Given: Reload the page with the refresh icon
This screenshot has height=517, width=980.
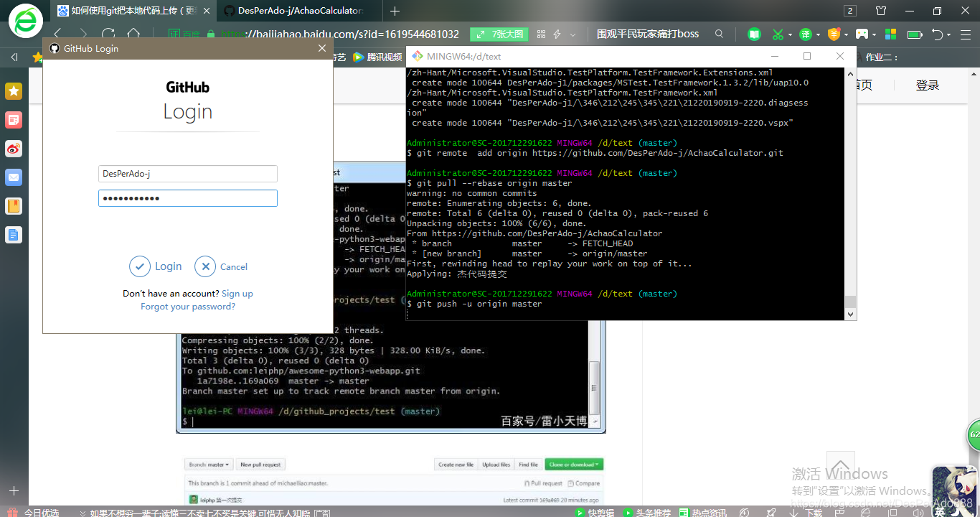Looking at the screenshot, I should (108, 34).
